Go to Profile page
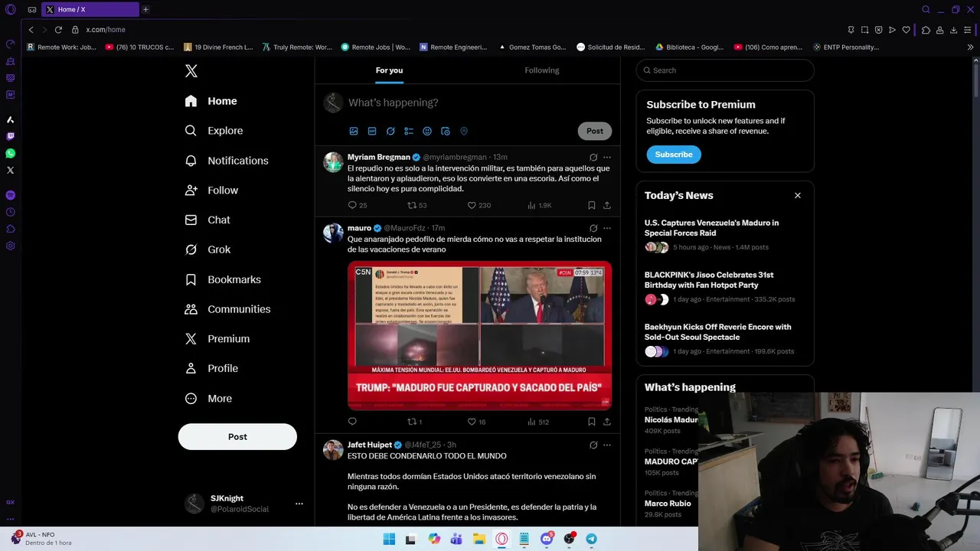 point(212,369)
